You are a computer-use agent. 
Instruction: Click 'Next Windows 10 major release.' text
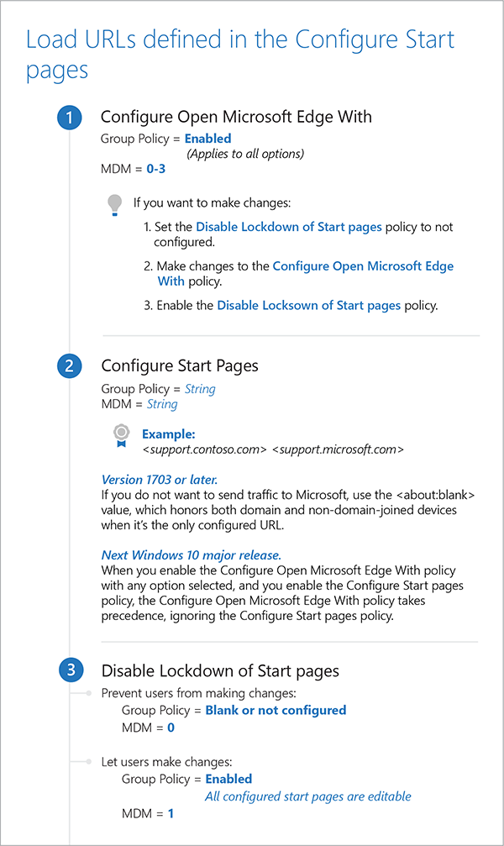(x=192, y=555)
